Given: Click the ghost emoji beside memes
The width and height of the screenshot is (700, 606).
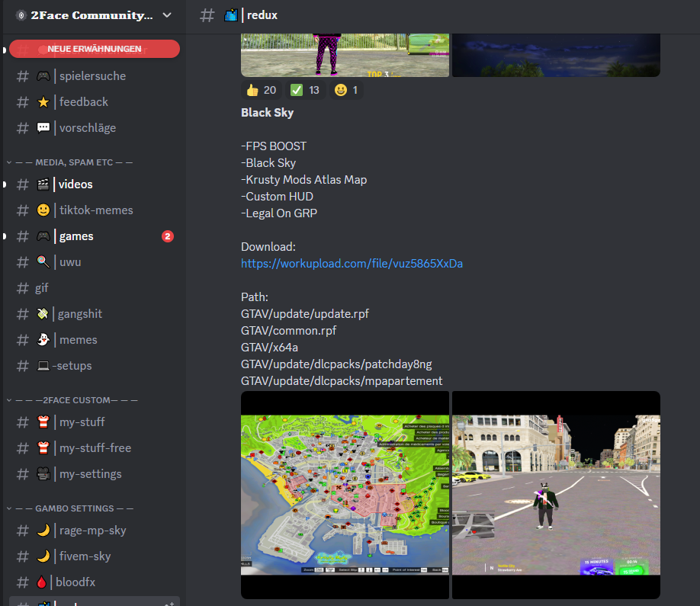Looking at the screenshot, I should pos(43,340).
